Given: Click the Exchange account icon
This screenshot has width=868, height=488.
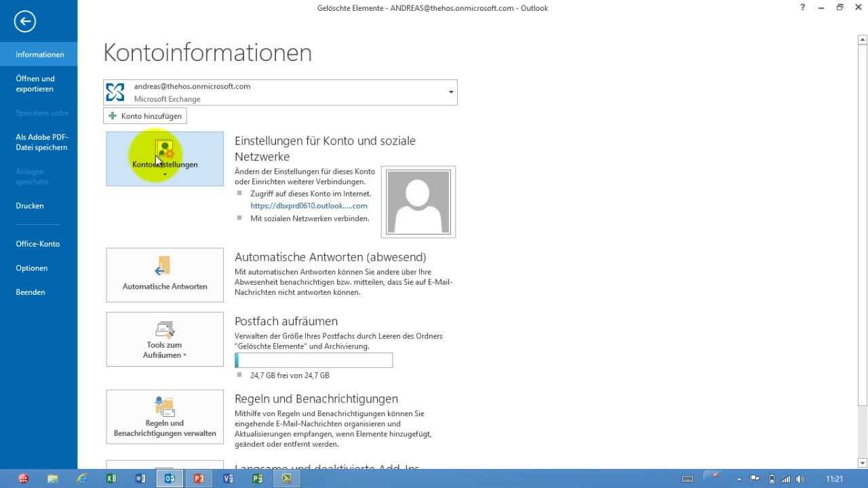Looking at the screenshot, I should (x=115, y=92).
